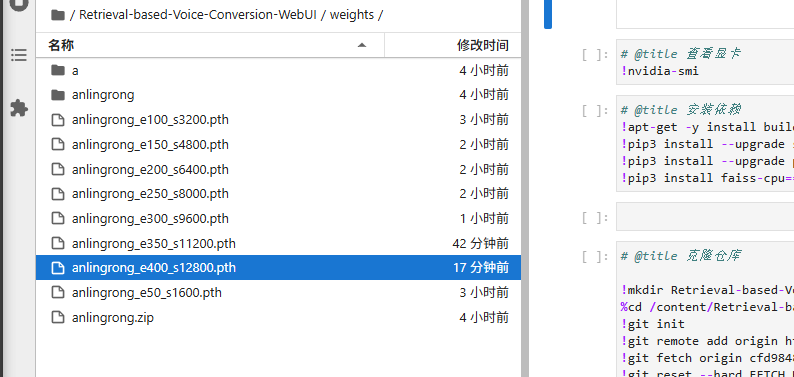
Task: Select anlingrong_e350_s11200.pth file
Action: click(279, 243)
